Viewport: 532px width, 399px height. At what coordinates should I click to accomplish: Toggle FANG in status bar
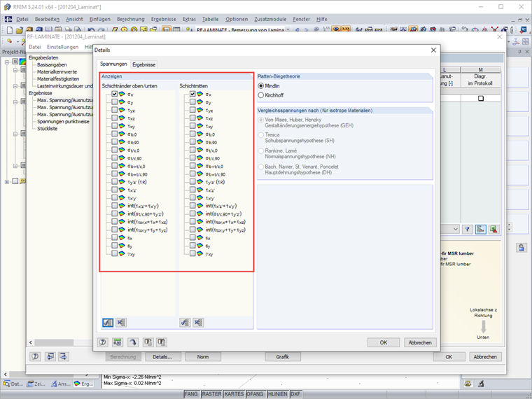coord(191,394)
